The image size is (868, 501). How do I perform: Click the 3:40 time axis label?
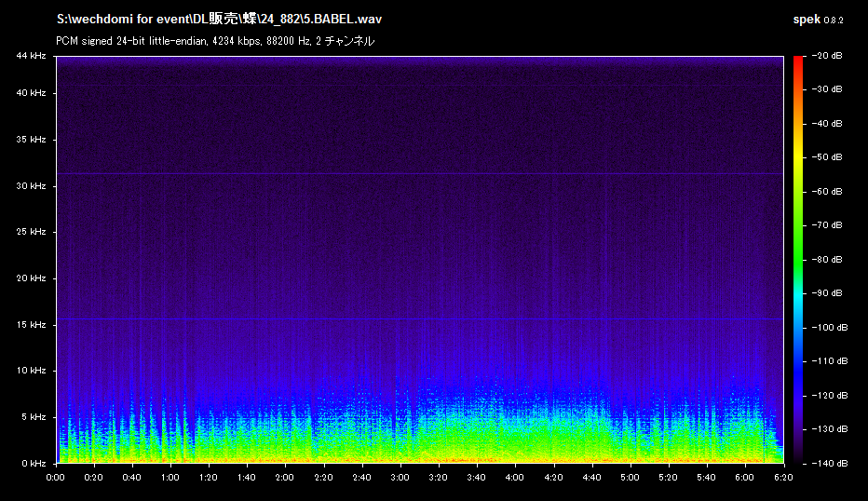(x=476, y=477)
